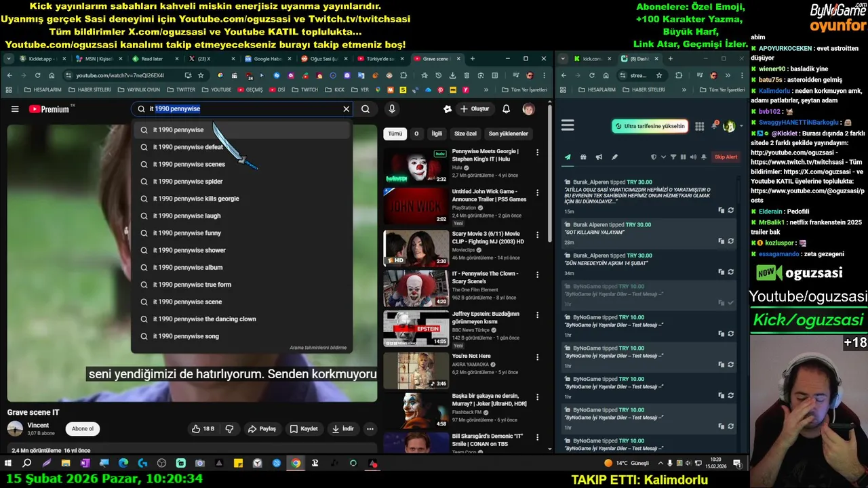
Task: Reload the YouTube page
Action: click(x=37, y=75)
